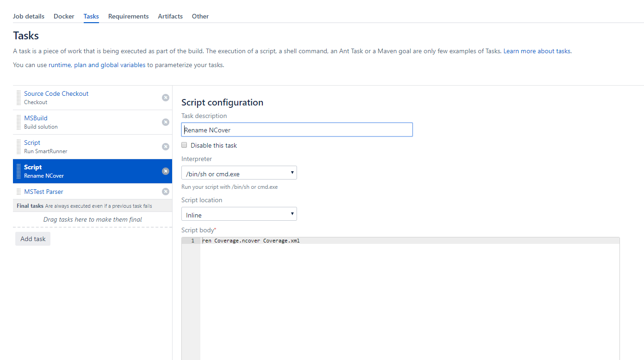644x360 pixels.
Task: Remove the Run SmartRunner script task
Action: pyautogui.click(x=166, y=147)
